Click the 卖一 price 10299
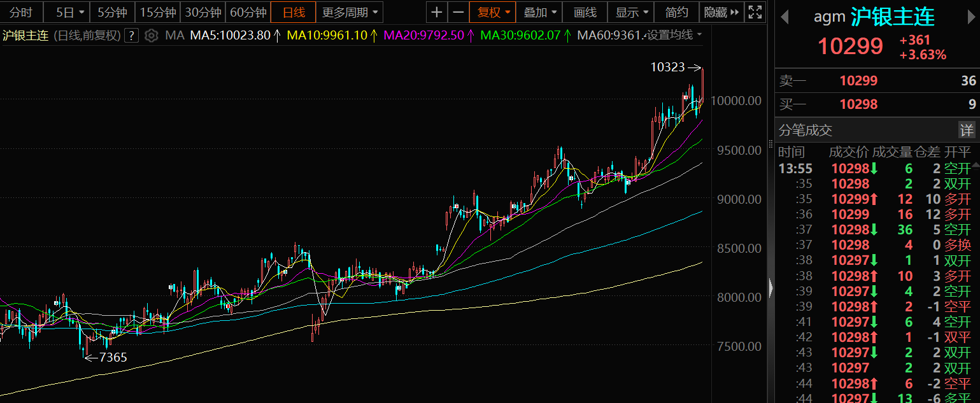Viewport: 980px width, 403px height. tap(858, 81)
